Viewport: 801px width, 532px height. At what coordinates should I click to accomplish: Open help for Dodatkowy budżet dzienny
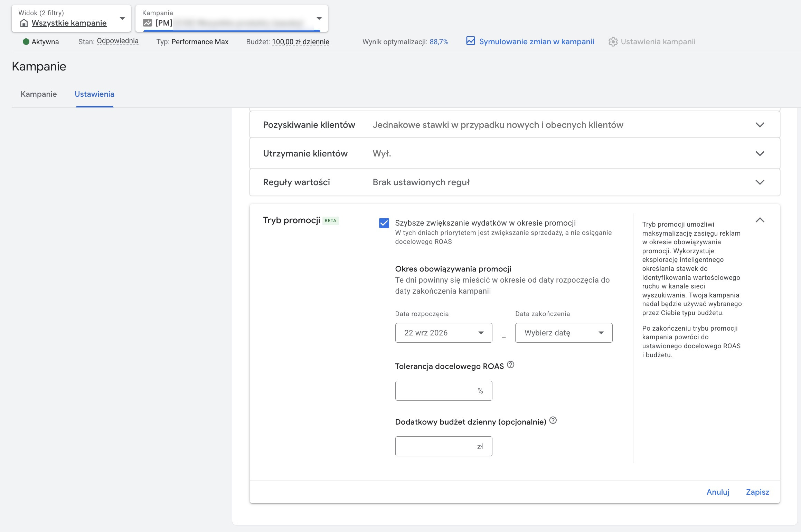click(553, 420)
